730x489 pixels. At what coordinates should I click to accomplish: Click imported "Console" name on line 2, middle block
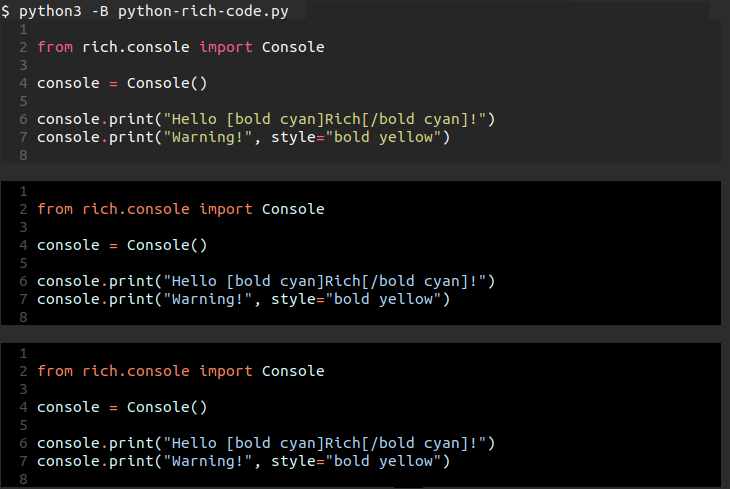(x=293, y=209)
